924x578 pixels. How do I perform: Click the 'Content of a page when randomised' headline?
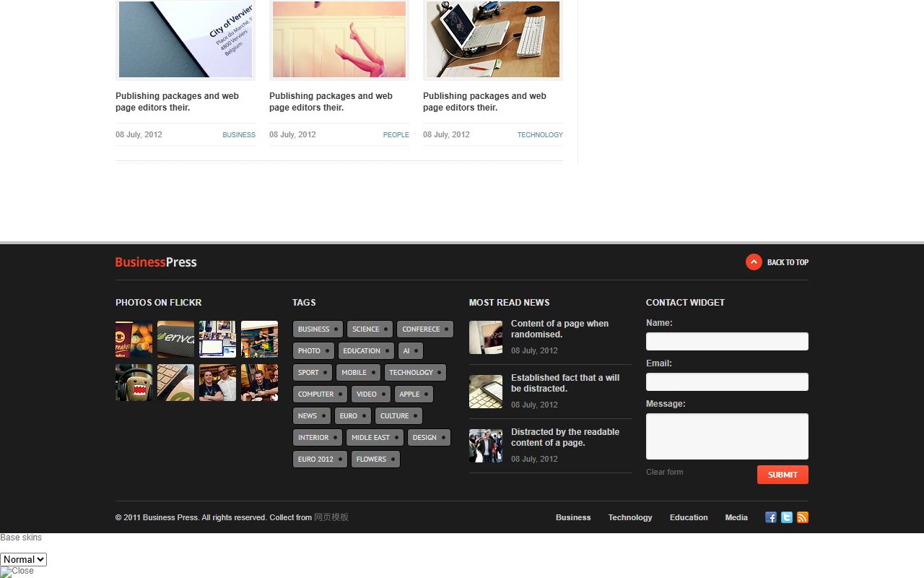click(559, 329)
